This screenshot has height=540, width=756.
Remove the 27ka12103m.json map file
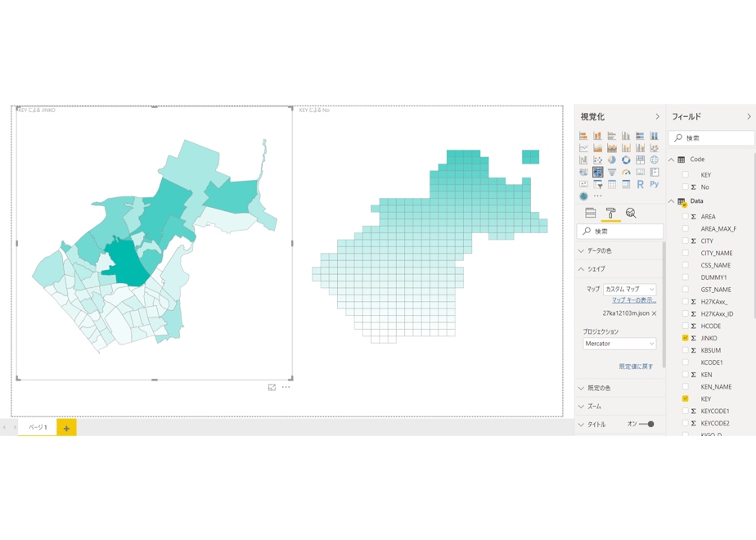[x=655, y=313]
